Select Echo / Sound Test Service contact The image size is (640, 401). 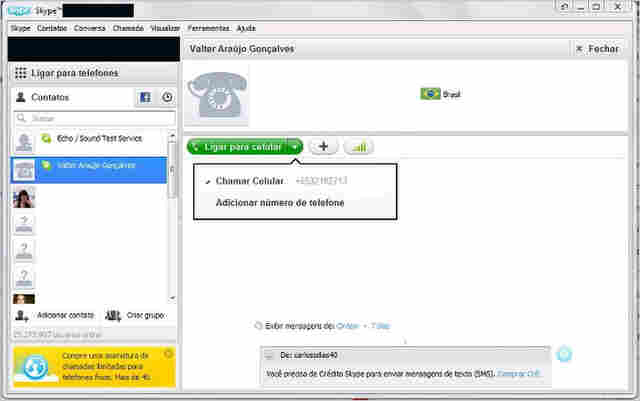(89, 142)
